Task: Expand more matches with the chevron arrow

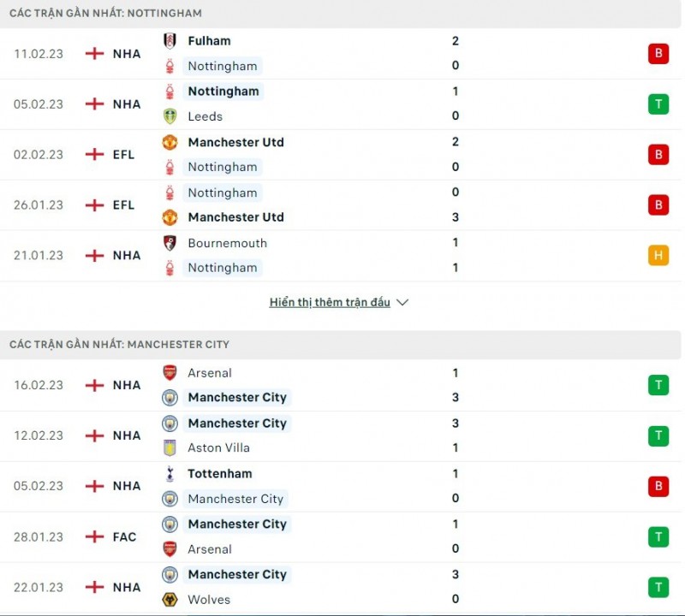Action: 402,303
